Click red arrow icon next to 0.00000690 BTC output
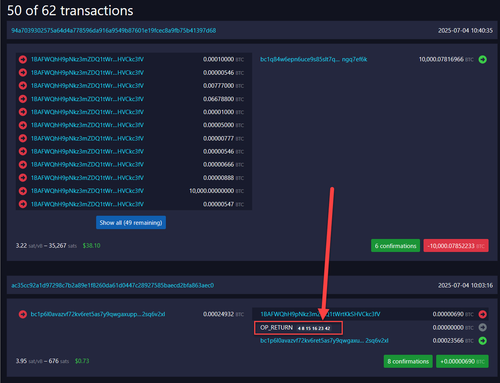The image size is (500, 383). [482, 314]
